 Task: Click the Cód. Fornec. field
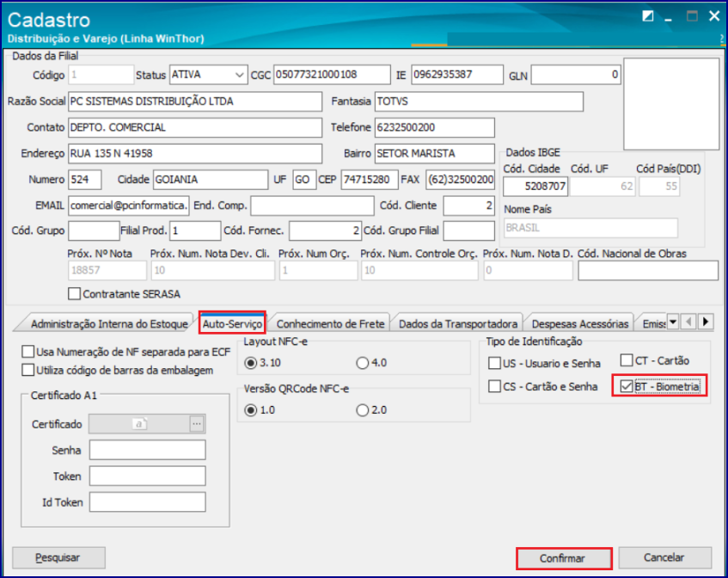[325, 231]
